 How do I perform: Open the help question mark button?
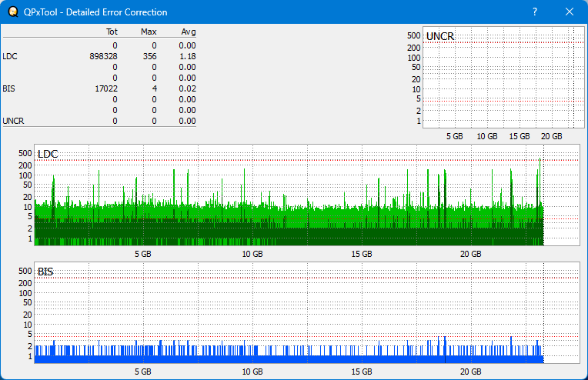535,12
